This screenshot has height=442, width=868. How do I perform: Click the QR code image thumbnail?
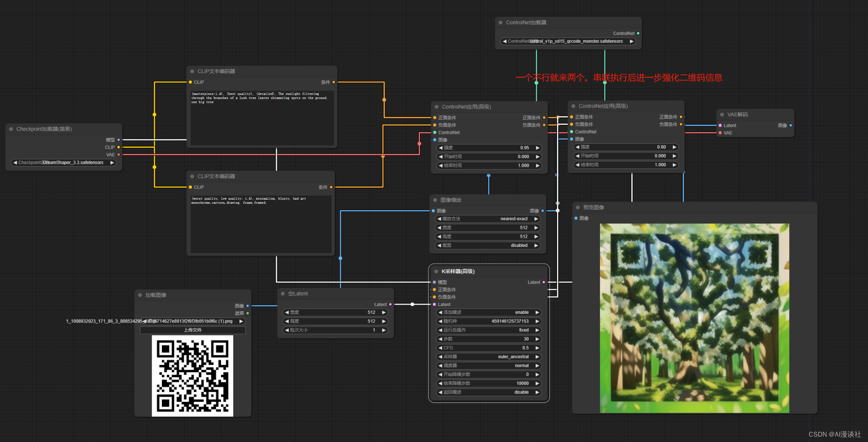193,374
